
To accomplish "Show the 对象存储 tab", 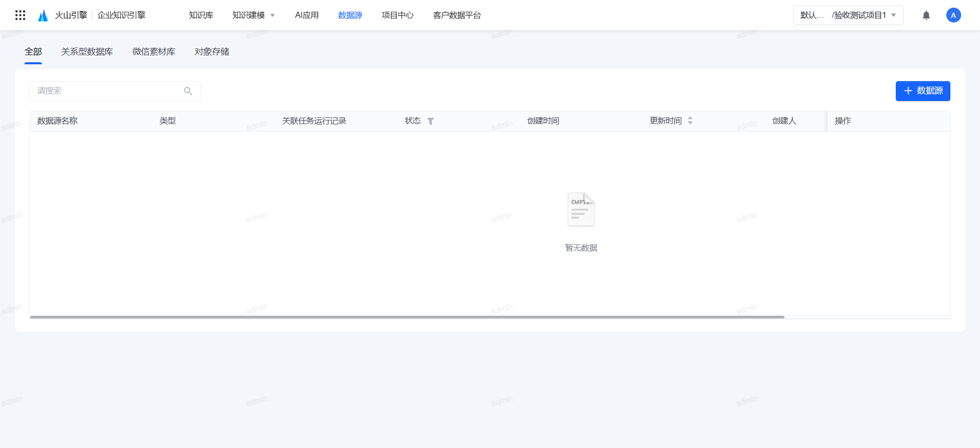I will pyautogui.click(x=212, y=52).
